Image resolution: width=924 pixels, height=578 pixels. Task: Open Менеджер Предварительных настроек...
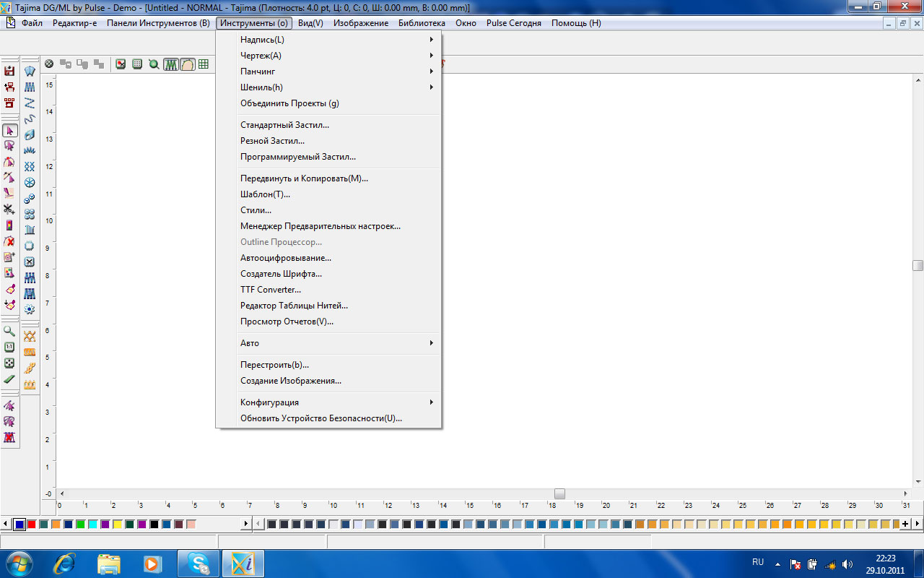(328, 226)
